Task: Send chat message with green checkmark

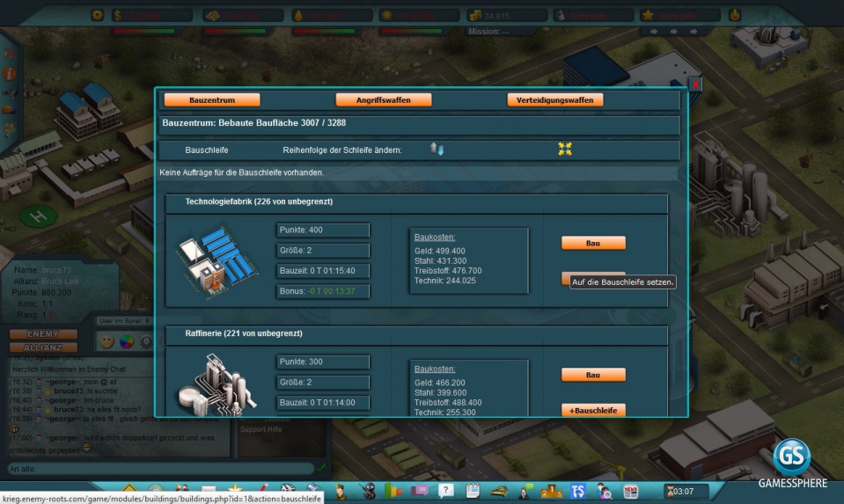Action: click(x=321, y=468)
